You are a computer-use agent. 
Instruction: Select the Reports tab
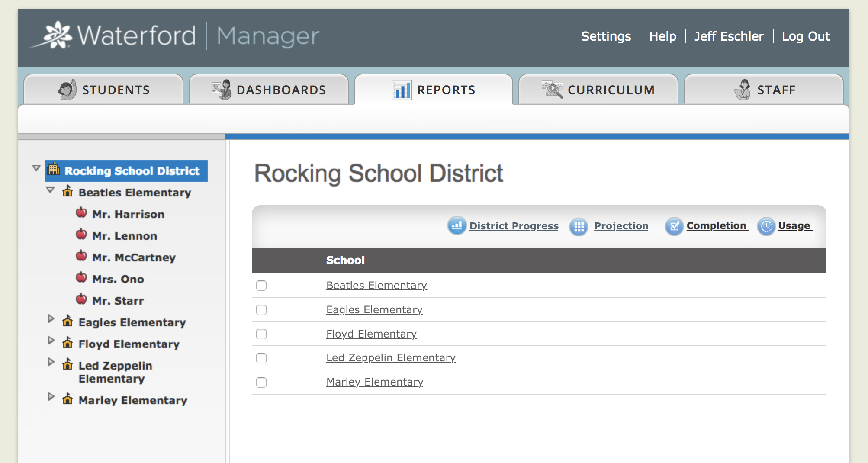pyautogui.click(x=434, y=90)
